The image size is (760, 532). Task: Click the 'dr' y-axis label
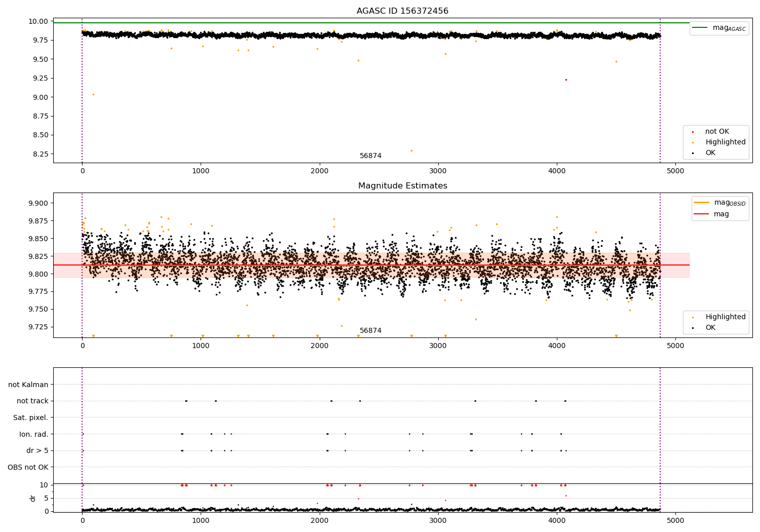click(x=33, y=498)
